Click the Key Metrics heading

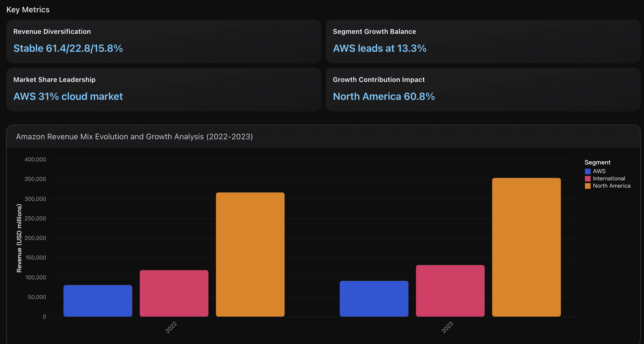[28, 10]
